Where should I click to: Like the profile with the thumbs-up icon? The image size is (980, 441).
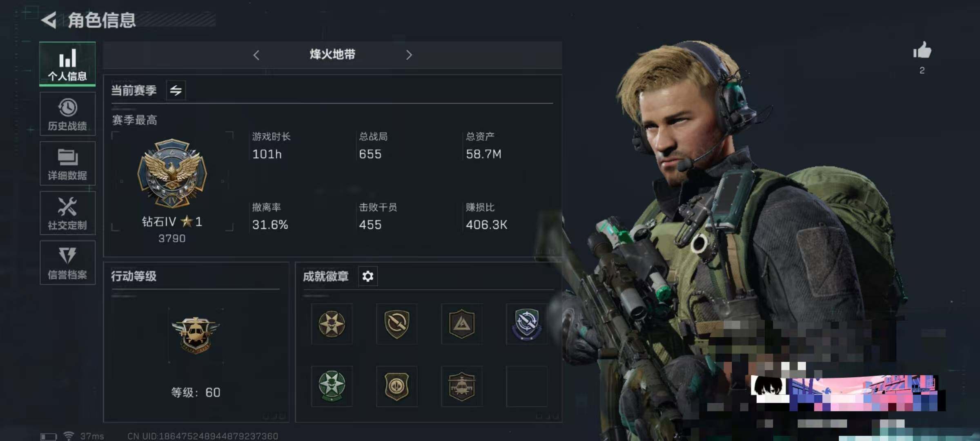pyautogui.click(x=922, y=51)
